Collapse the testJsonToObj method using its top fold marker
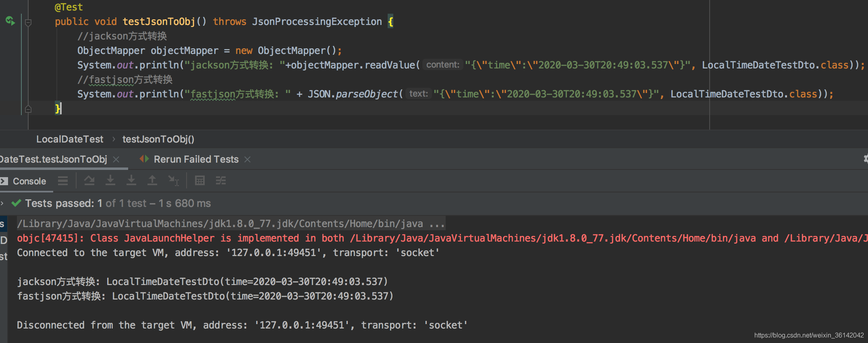The width and height of the screenshot is (868, 343). 28,23
